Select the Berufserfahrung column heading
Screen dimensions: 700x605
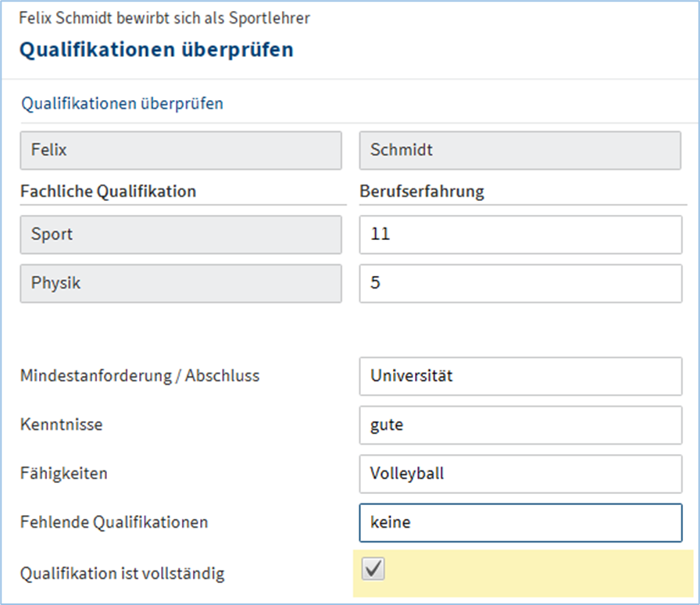(421, 192)
